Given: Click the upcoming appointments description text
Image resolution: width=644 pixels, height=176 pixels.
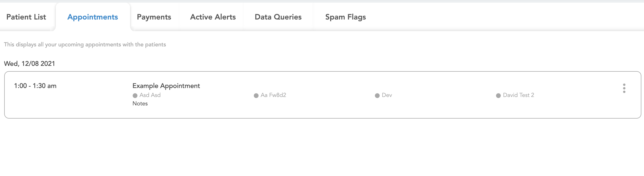Looking at the screenshot, I should click(85, 45).
